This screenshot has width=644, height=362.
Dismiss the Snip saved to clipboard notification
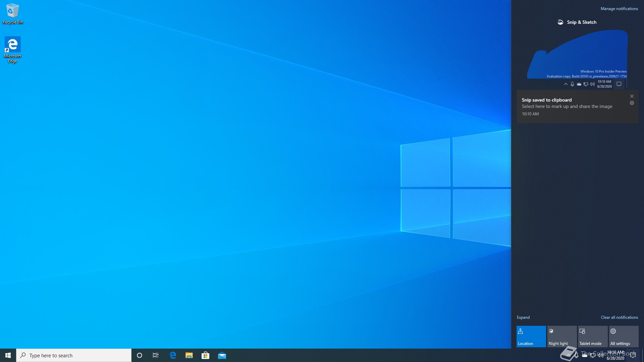pyautogui.click(x=632, y=96)
